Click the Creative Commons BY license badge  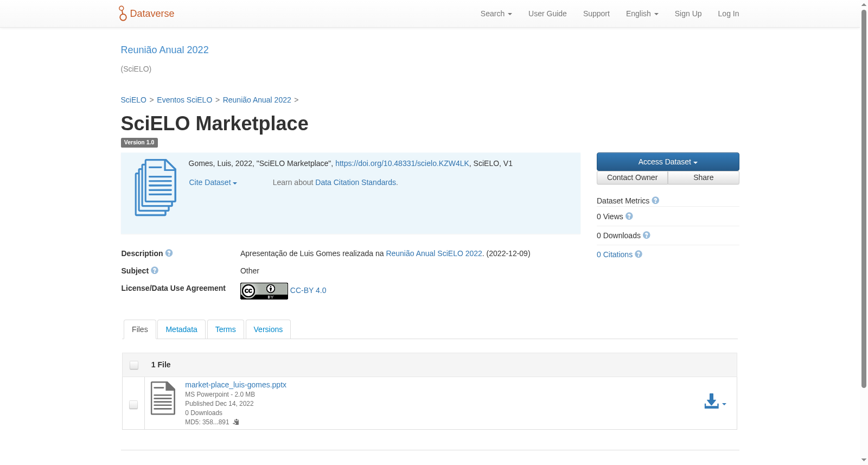point(264,291)
